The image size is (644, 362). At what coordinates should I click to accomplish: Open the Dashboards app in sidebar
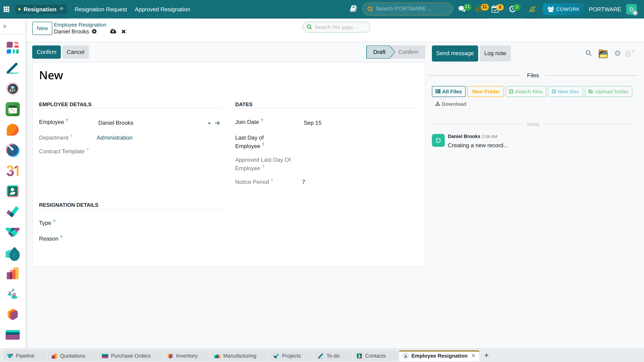click(12, 48)
